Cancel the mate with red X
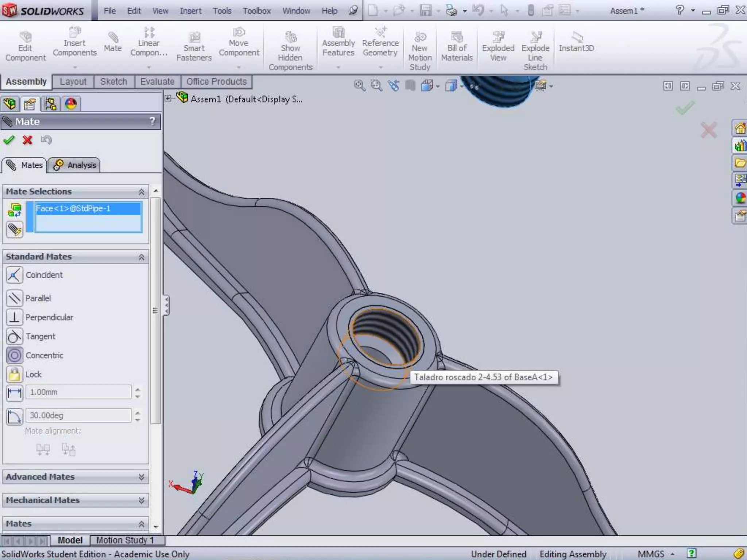 pos(28,140)
